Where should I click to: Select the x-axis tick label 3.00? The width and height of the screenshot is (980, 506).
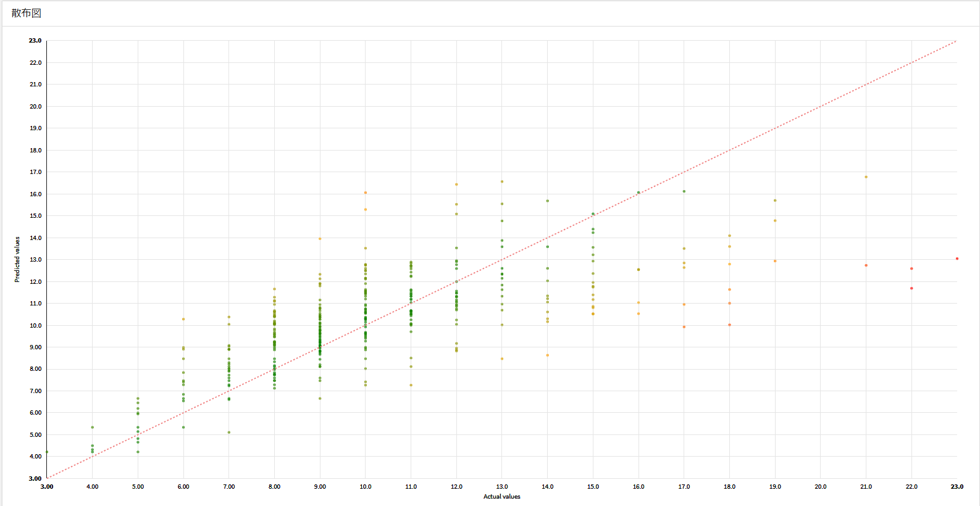47,487
